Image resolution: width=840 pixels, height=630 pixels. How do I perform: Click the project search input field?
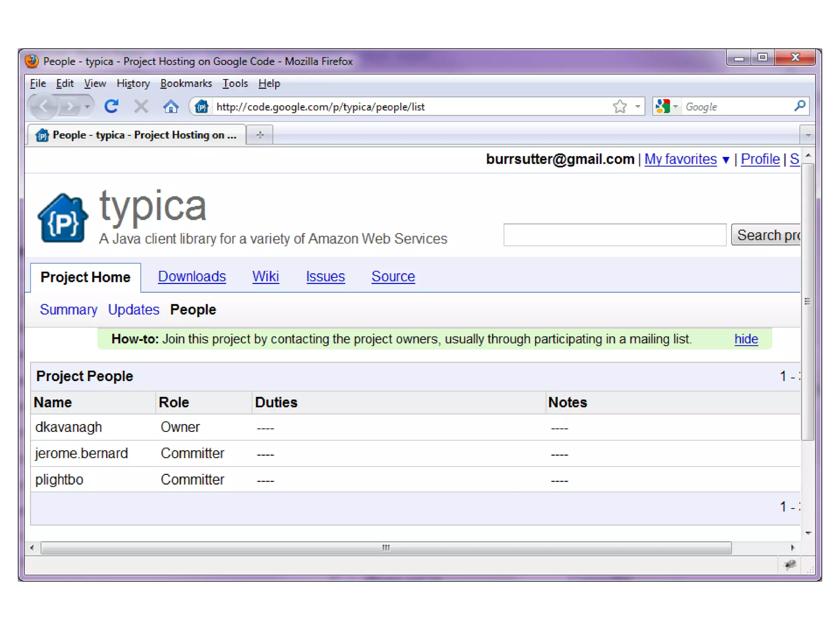click(x=614, y=235)
